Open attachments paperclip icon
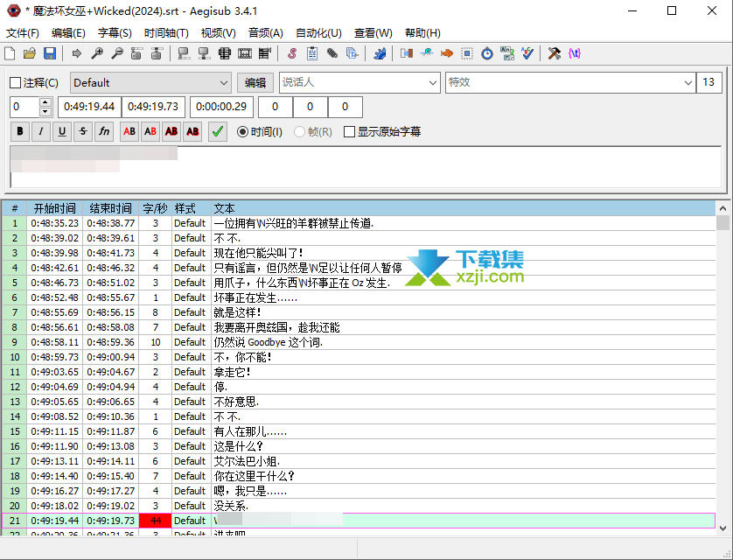 click(x=332, y=53)
